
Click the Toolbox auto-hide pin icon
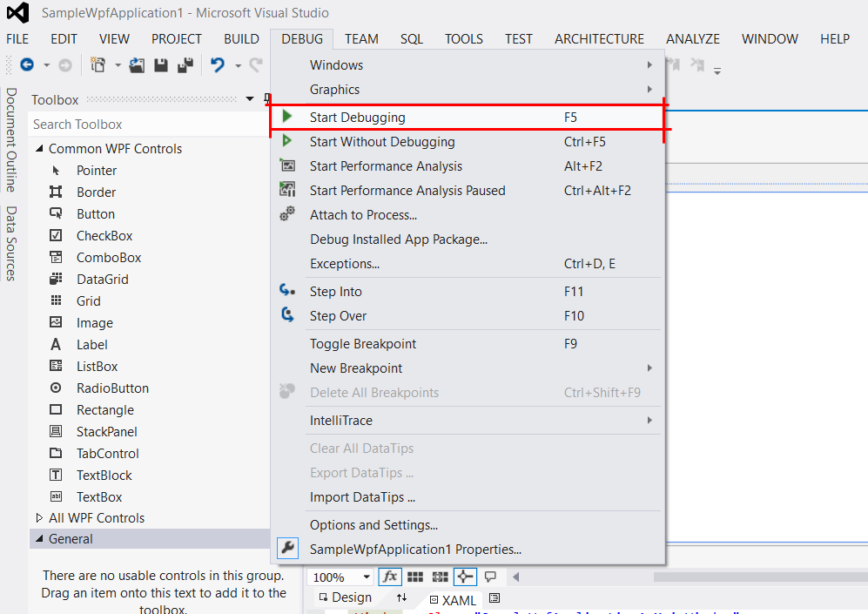click(267, 99)
